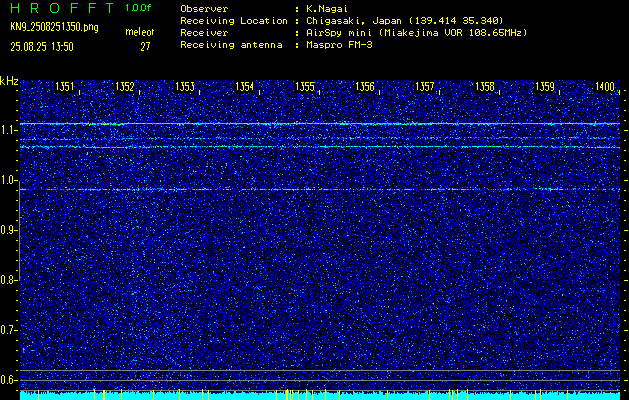Click the 1357 time marker
Image resolution: width=629 pixels, height=400 pixels.
click(425, 87)
